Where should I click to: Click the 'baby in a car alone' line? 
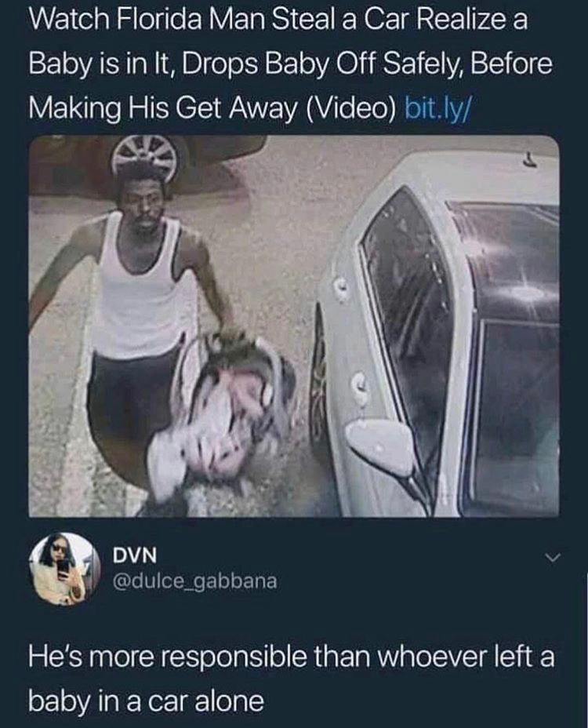tap(146, 701)
